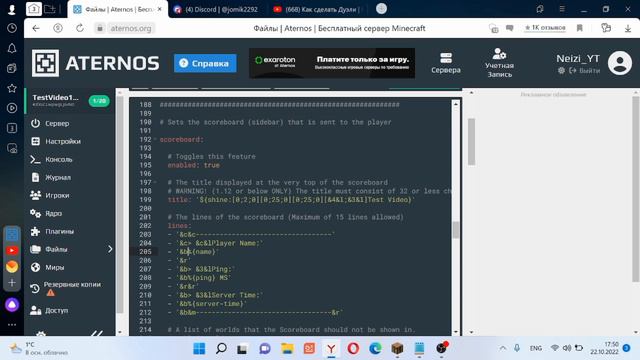Image resolution: width=640 pixels, height=360 pixels.
Task: Open favorites star in browser sidebar
Action: click(x=12, y=88)
